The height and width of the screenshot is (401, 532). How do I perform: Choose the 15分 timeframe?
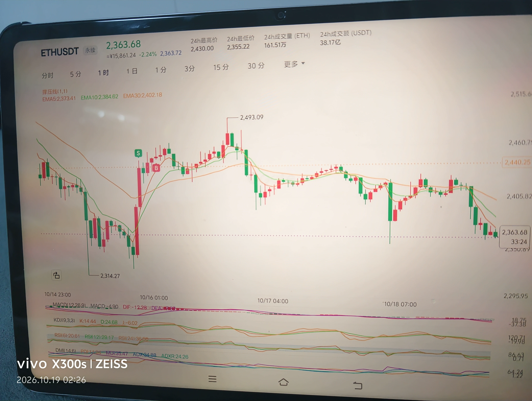coord(221,67)
